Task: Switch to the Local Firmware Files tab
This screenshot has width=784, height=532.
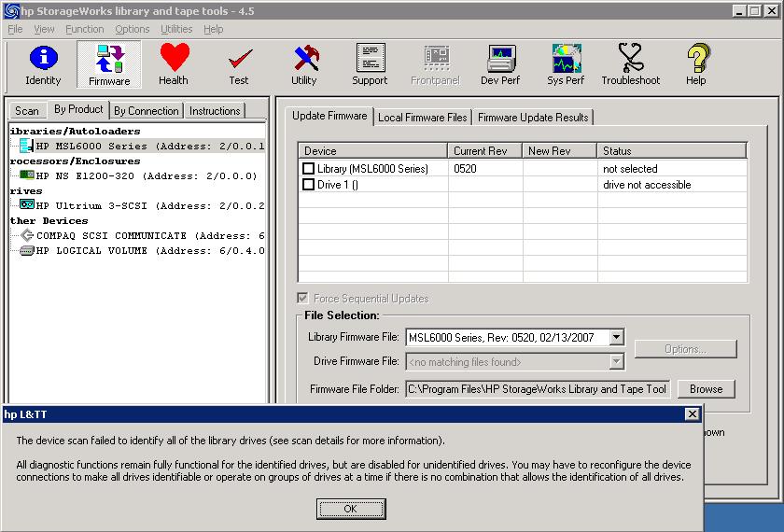Action: point(423,118)
